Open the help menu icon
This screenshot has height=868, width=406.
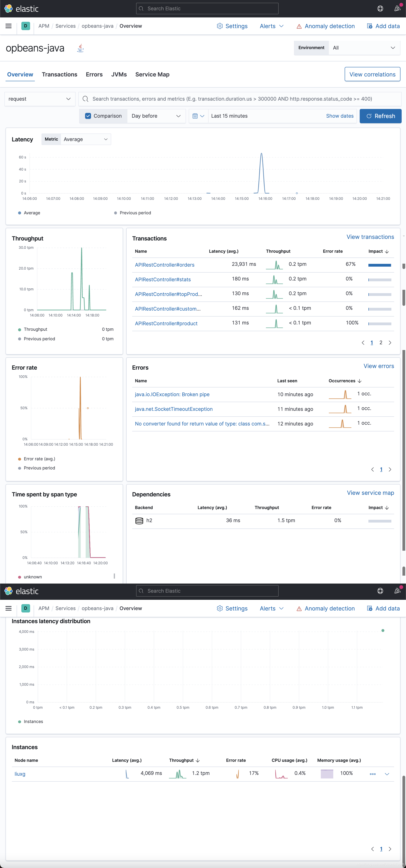tap(380, 9)
